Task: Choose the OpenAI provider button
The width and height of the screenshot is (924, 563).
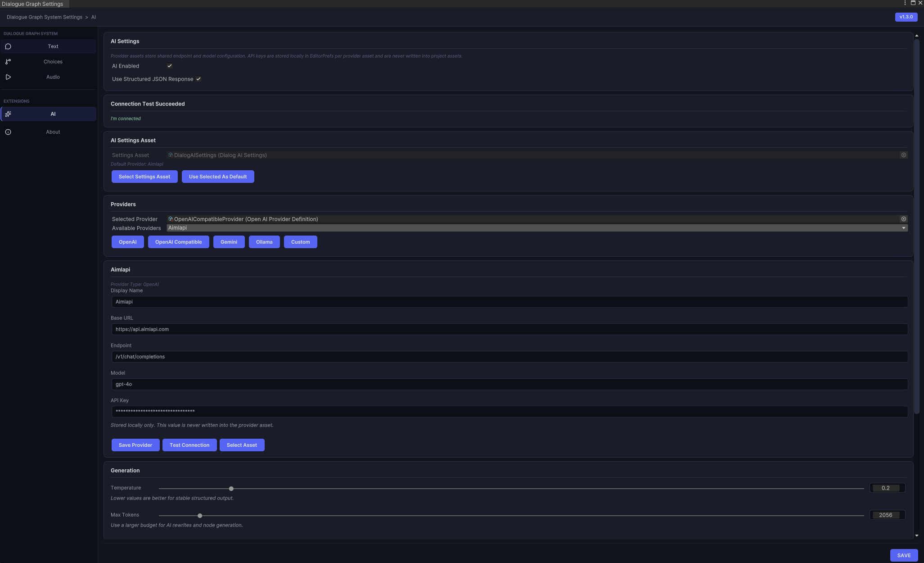Action: click(x=128, y=242)
